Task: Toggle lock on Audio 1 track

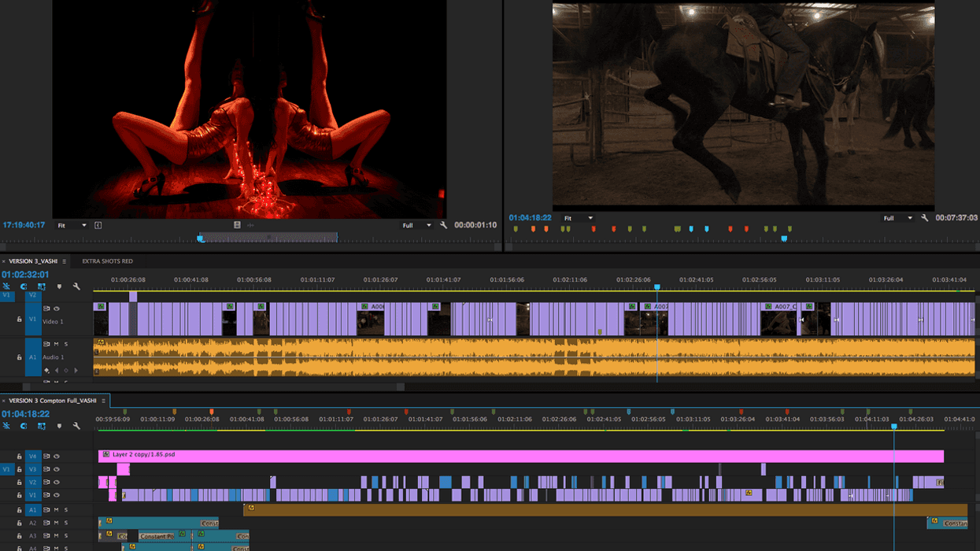Action: tap(20, 357)
